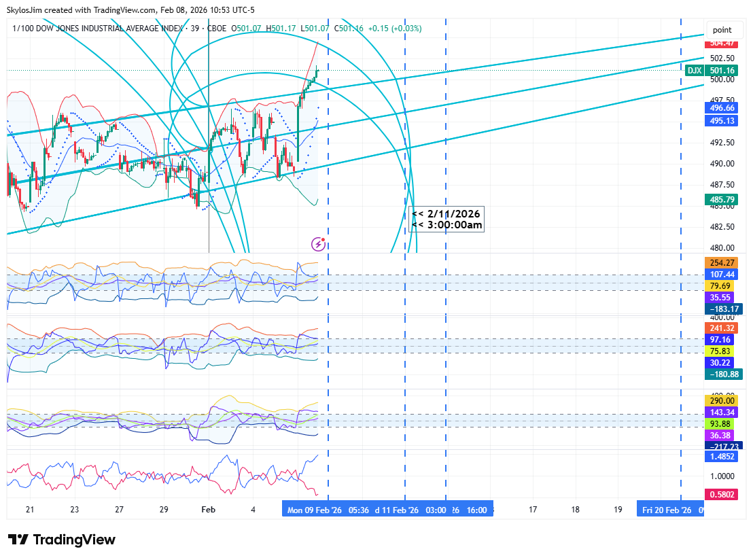Image resolution: width=753 pixels, height=560 pixels.
Task: Click the purple lightning bolt event icon
Action: [x=318, y=245]
